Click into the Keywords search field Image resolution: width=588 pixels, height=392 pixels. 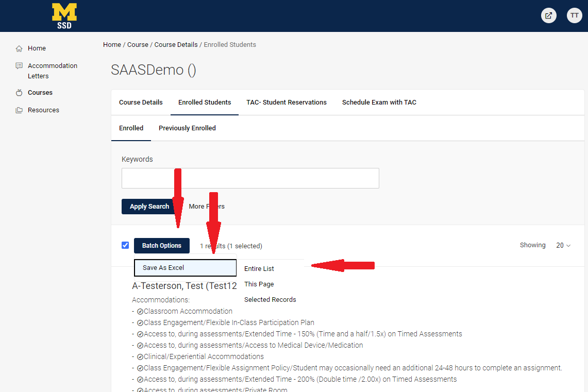(x=250, y=178)
